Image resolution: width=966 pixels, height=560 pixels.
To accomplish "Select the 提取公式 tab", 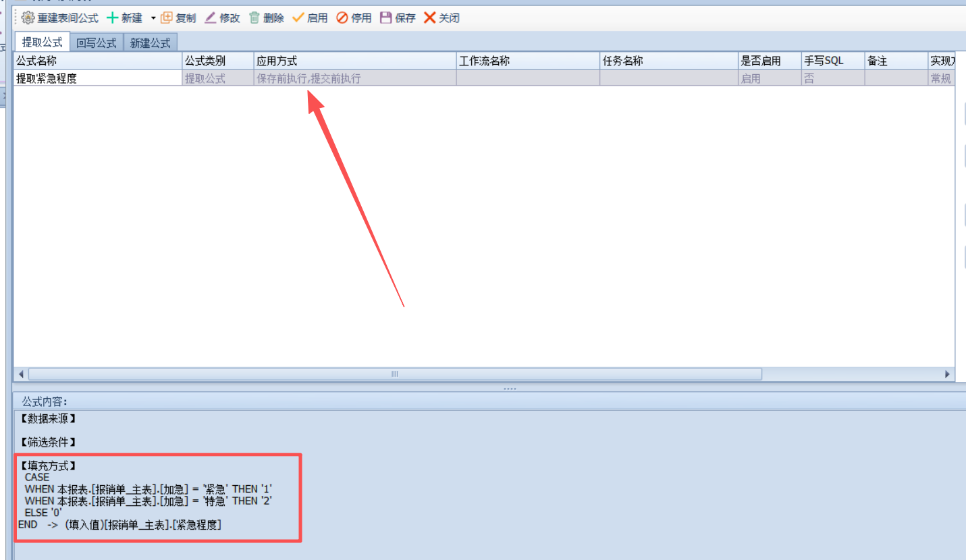I will click(x=43, y=43).
